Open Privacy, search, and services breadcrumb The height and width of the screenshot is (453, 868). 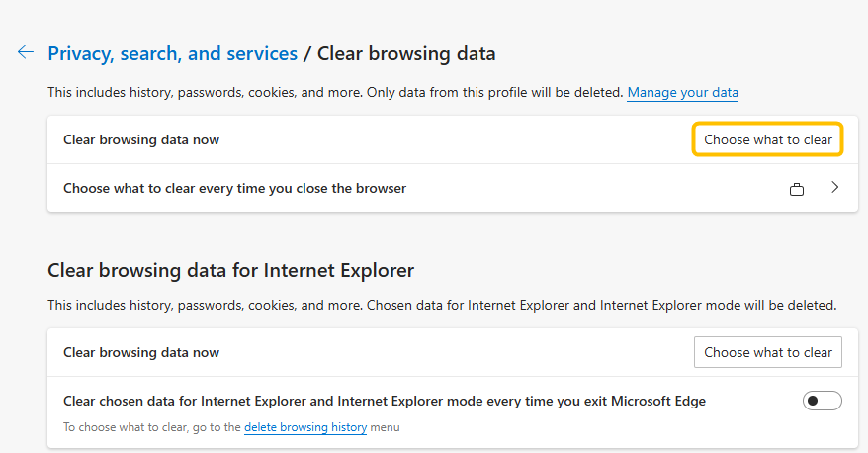(x=173, y=53)
